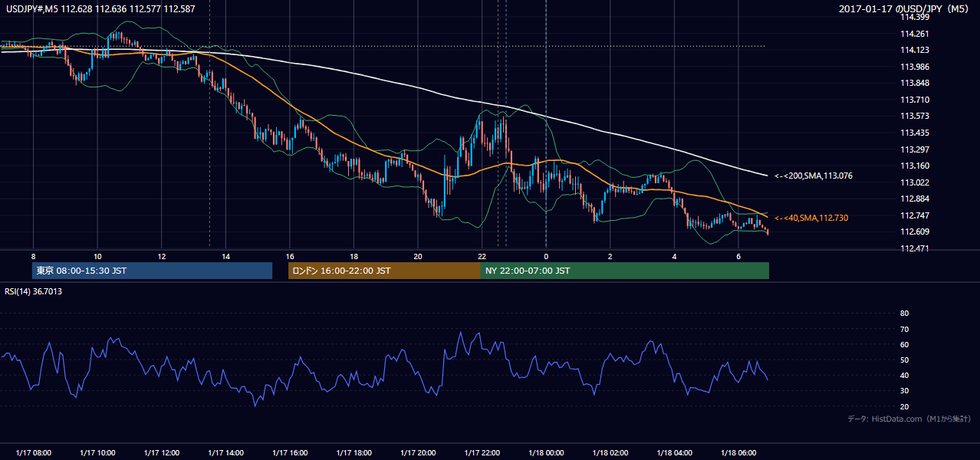The width and height of the screenshot is (980, 460).
Task: Click the 1/17 14:00 time axis label
Action: (225, 452)
